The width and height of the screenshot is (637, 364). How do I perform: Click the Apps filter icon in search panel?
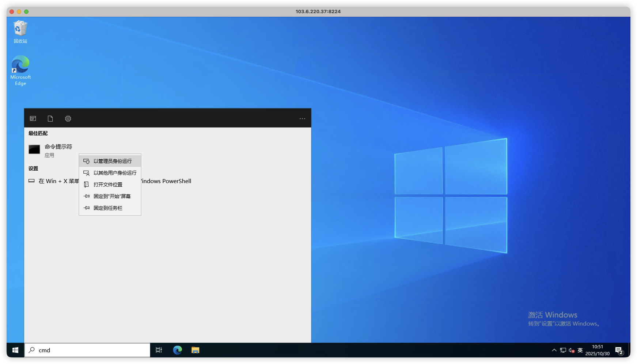pos(33,118)
